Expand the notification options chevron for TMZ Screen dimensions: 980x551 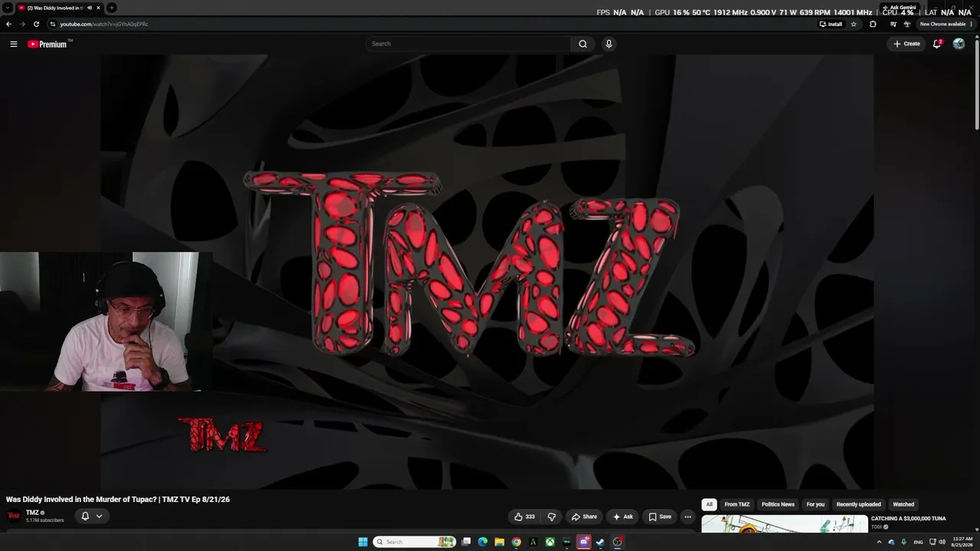tap(99, 516)
